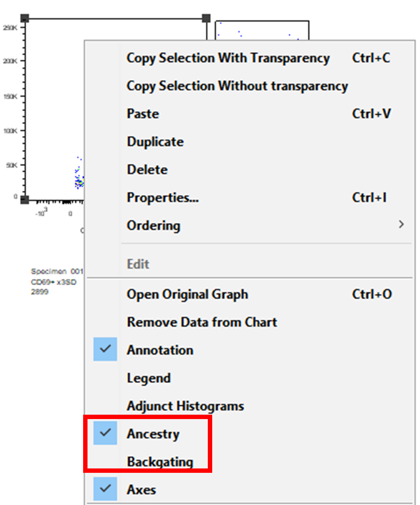The width and height of the screenshot is (420, 505).
Task: Enable the Backgating option
Action: tap(160, 462)
